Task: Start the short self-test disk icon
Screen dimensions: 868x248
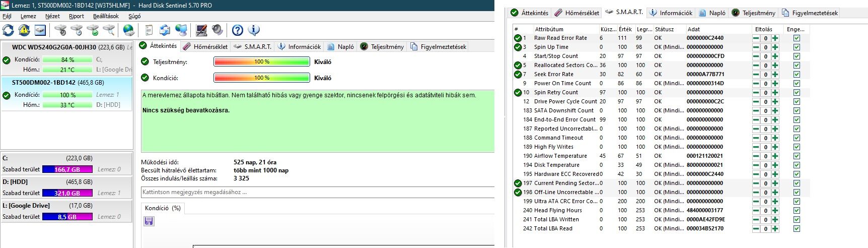Action: coord(60,30)
